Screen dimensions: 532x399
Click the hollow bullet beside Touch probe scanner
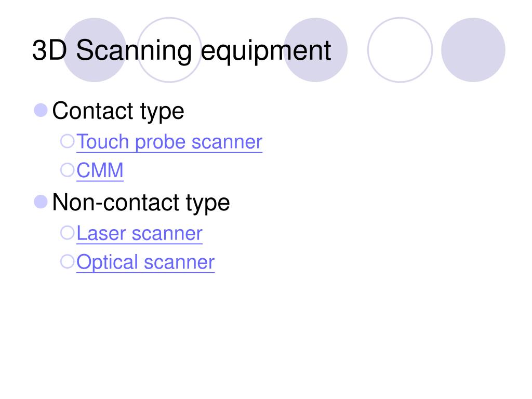pos(67,141)
